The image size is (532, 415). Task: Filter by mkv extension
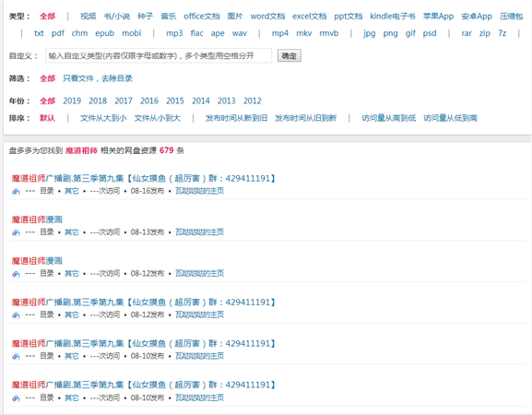coord(304,33)
